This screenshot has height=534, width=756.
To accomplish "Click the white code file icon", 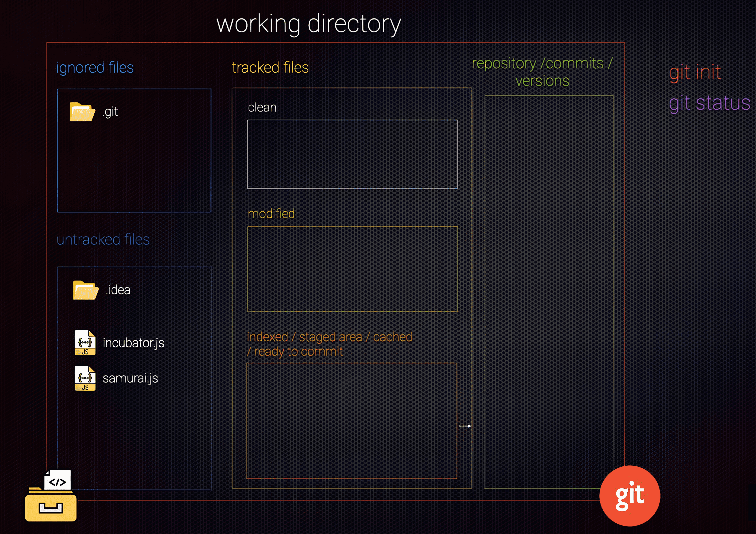I will pos(58,480).
